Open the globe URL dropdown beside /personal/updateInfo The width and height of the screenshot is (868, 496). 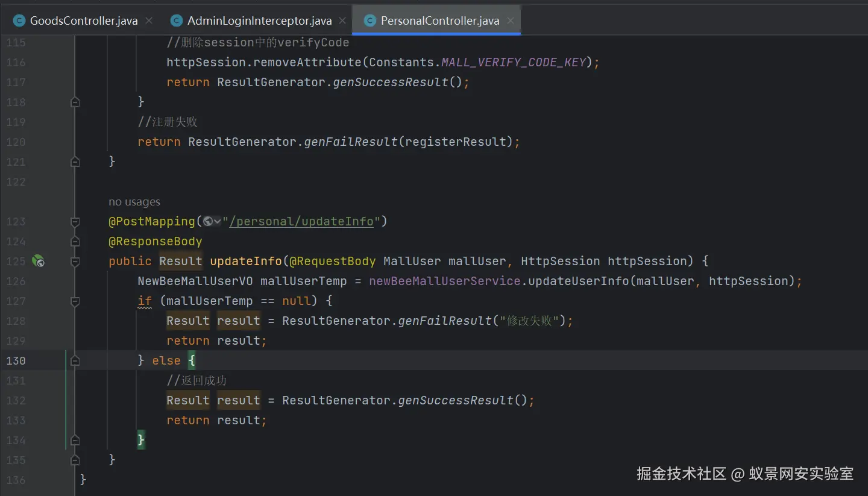click(212, 221)
